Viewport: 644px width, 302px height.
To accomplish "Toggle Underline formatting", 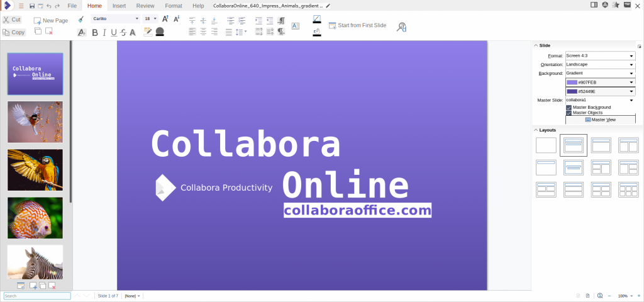I will [114, 33].
